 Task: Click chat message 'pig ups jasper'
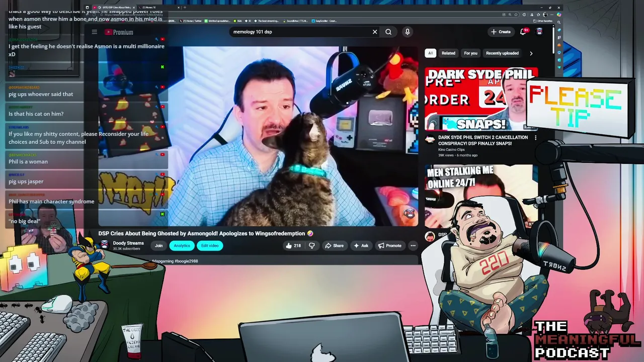coord(26,182)
